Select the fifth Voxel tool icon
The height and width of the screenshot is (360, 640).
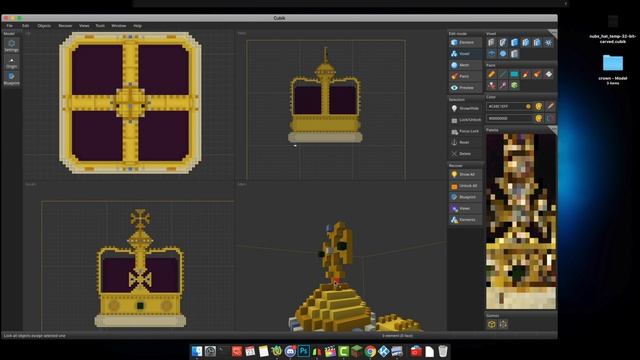pyautogui.click(x=537, y=42)
